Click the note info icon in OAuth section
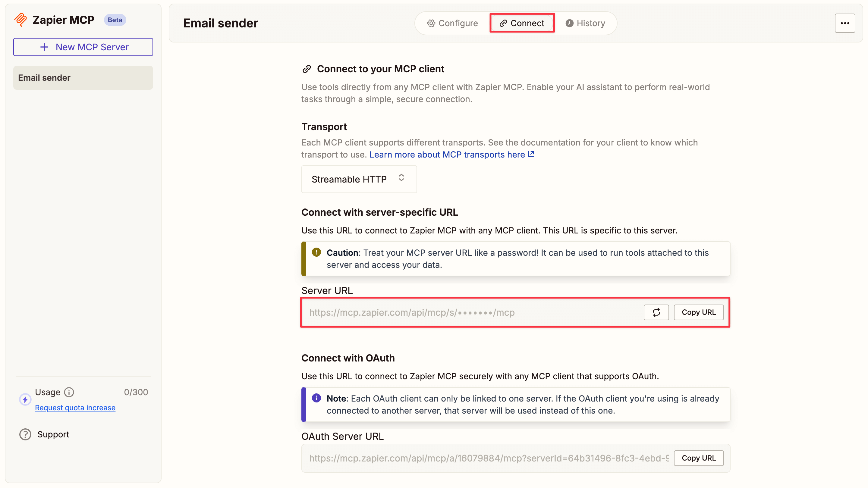The height and width of the screenshot is (488, 868). (x=316, y=398)
